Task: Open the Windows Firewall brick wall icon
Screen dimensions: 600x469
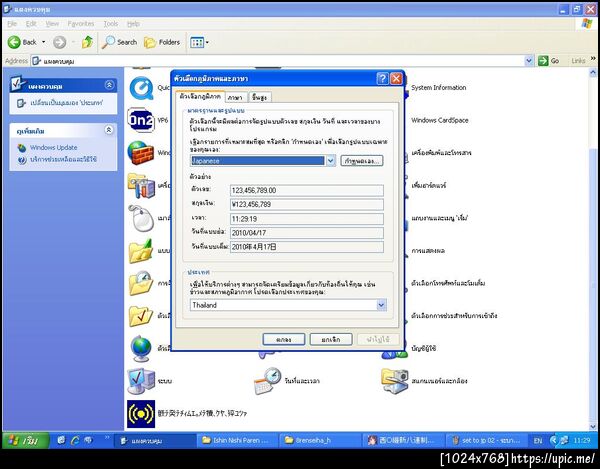Action: (141, 153)
